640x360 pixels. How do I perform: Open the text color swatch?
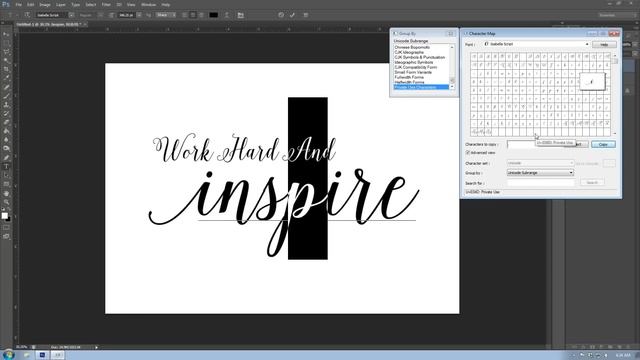coord(213,15)
